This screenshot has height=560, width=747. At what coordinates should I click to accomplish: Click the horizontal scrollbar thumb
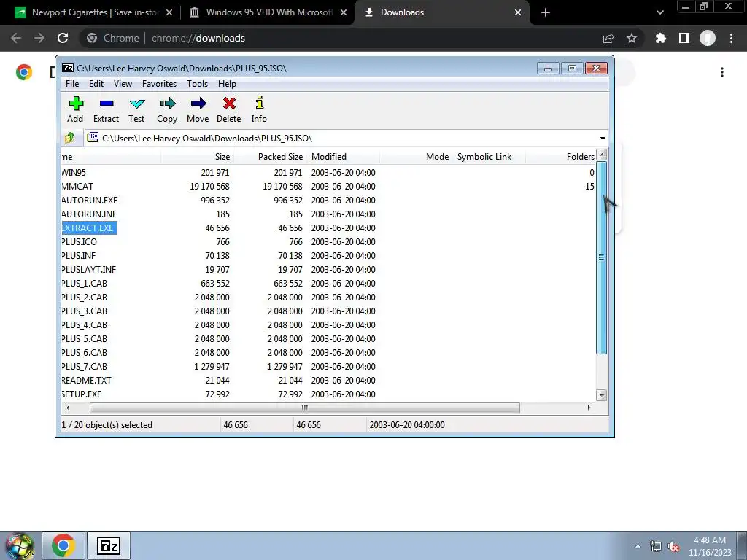pyautogui.click(x=304, y=408)
